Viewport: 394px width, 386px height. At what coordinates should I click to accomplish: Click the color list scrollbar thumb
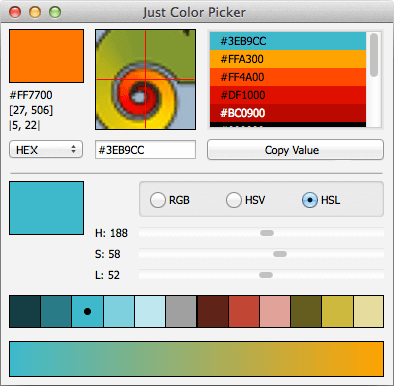pyautogui.click(x=374, y=55)
